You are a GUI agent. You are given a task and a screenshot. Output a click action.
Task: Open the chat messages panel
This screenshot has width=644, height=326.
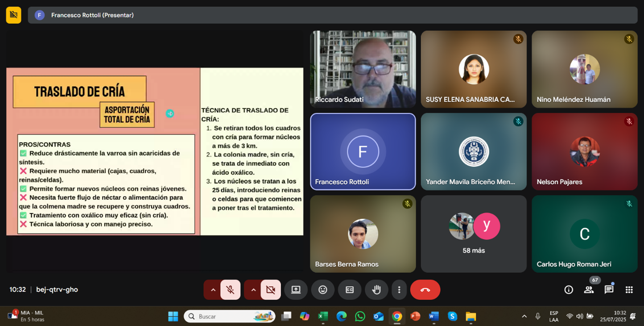609,290
